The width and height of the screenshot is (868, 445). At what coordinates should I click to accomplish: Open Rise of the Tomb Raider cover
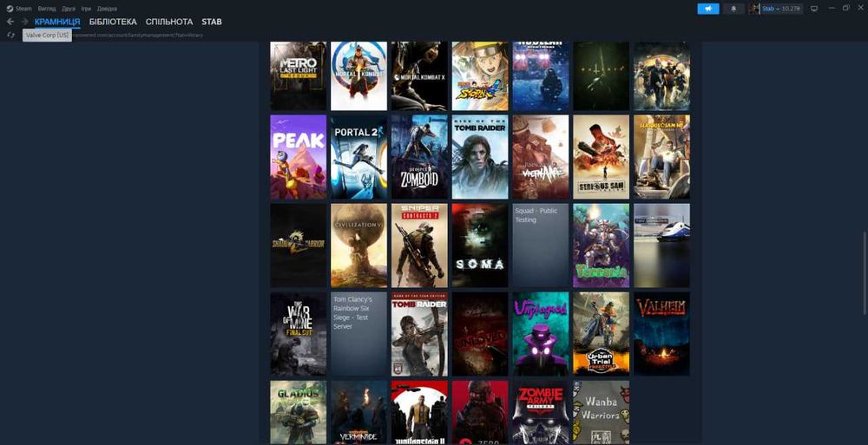click(480, 157)
